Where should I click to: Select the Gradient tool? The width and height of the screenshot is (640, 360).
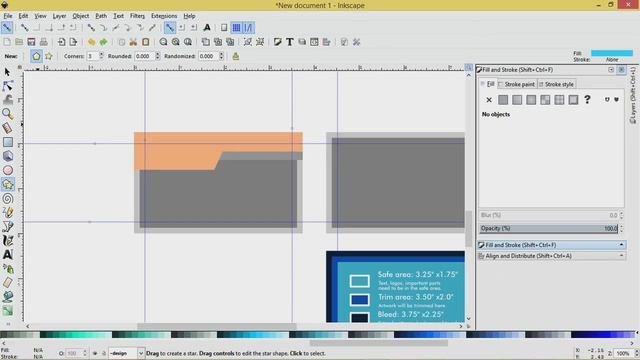7,311
